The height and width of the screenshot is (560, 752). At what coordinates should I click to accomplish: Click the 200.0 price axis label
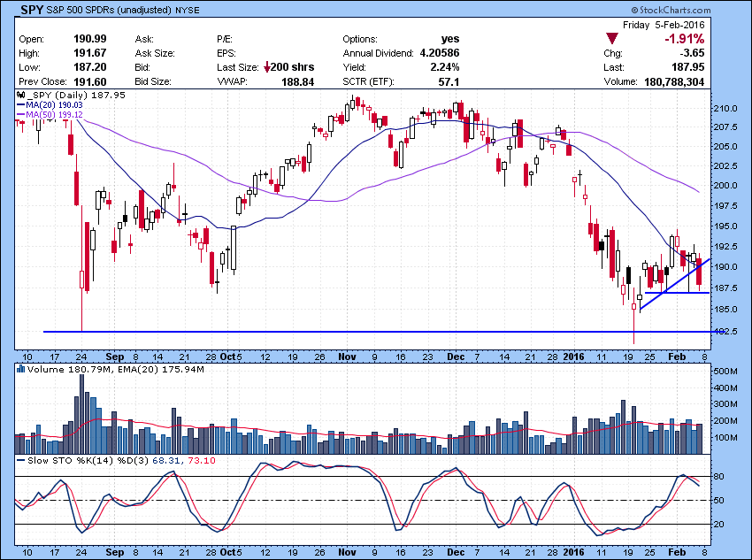pos(726,186)
